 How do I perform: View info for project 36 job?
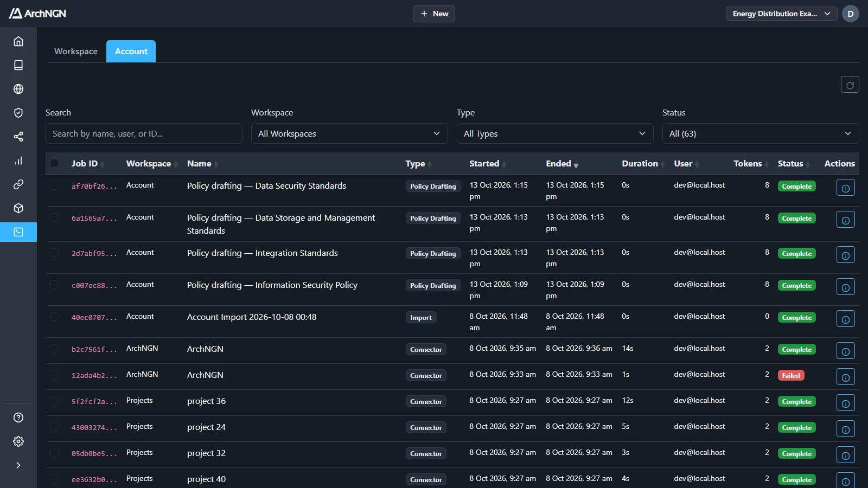click(x=845, y=402)
